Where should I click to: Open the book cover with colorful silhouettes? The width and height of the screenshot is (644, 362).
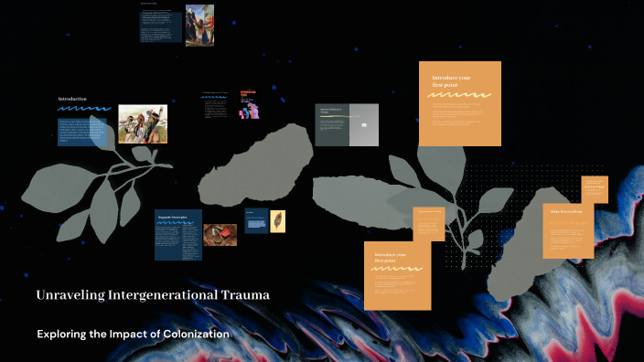tap(250, 104)
